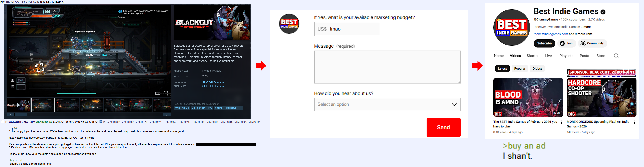The image size is (644, 167).
Task: Go to the Live tab
Action: pyautogui.click(x=548, y=56)
